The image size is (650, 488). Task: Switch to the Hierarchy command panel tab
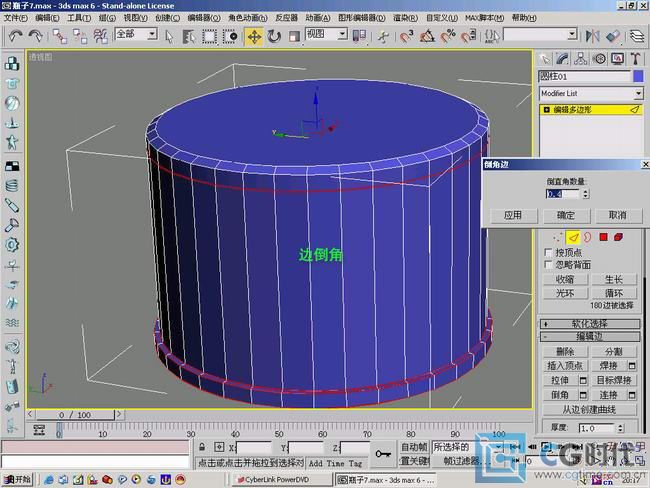click(x=581, y=59)
